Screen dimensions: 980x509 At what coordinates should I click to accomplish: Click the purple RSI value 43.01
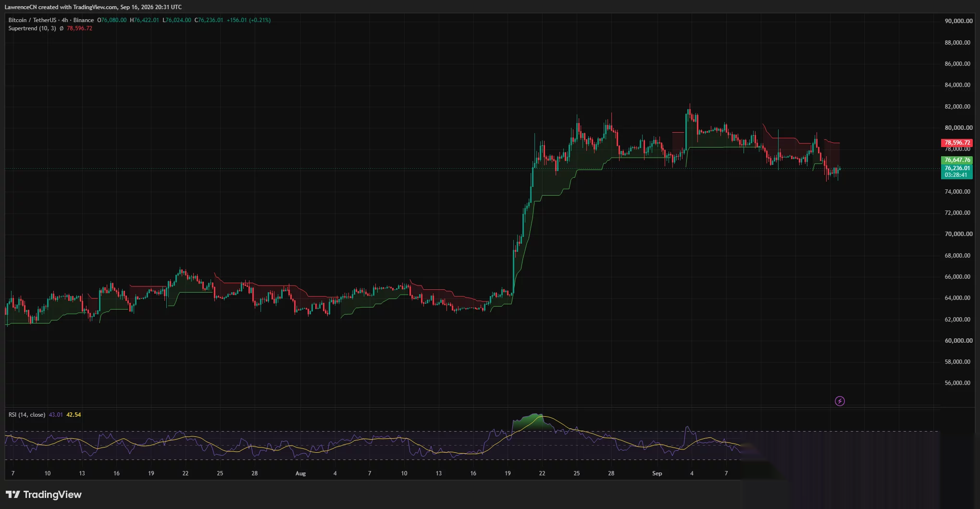pyautogui.click(x=56, y=415)
